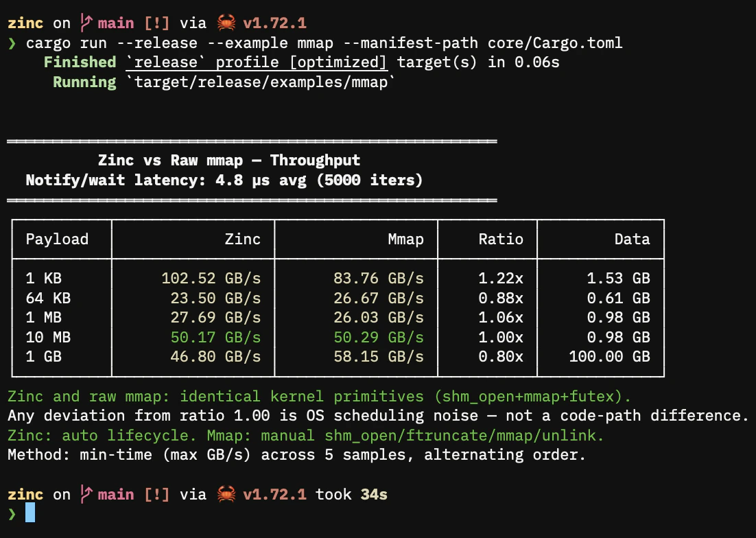
Task: Click the '26.03 GB/s' Mmap value
Action: coord(379,317)
